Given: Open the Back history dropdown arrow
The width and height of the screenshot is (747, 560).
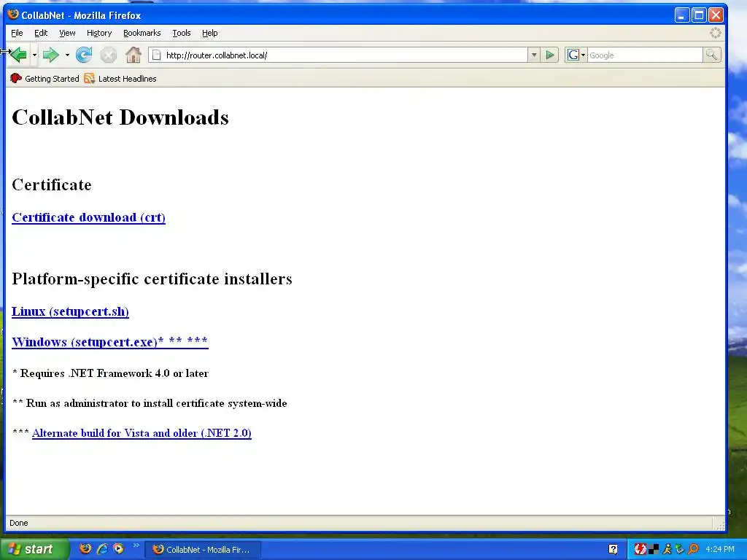Looking at the screenshot, I should [x=34, y=55].
